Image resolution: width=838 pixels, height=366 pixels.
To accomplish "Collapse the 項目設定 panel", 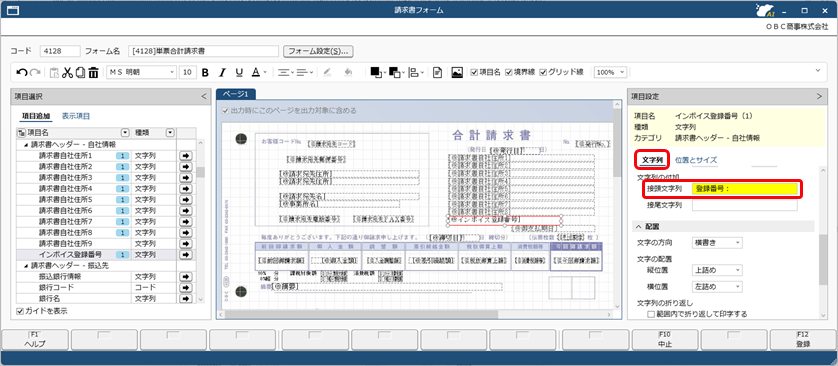I will tap(819, 96).
